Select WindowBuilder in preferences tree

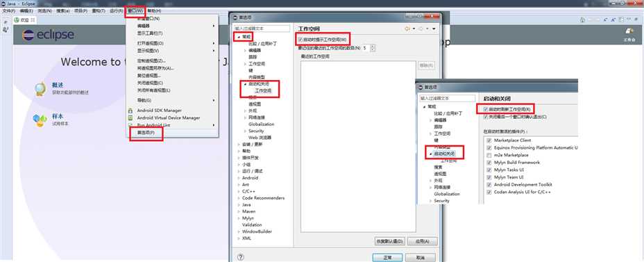[257, 231]
